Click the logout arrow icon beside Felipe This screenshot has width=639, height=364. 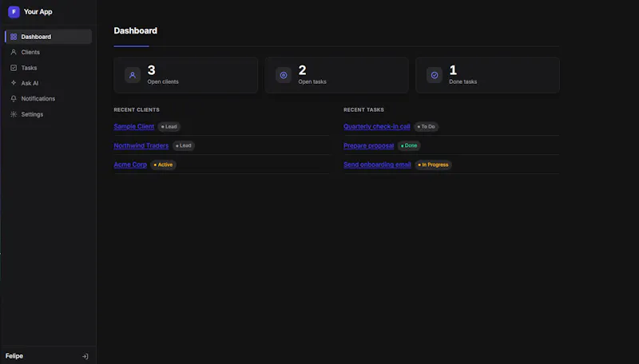(85, 356)
